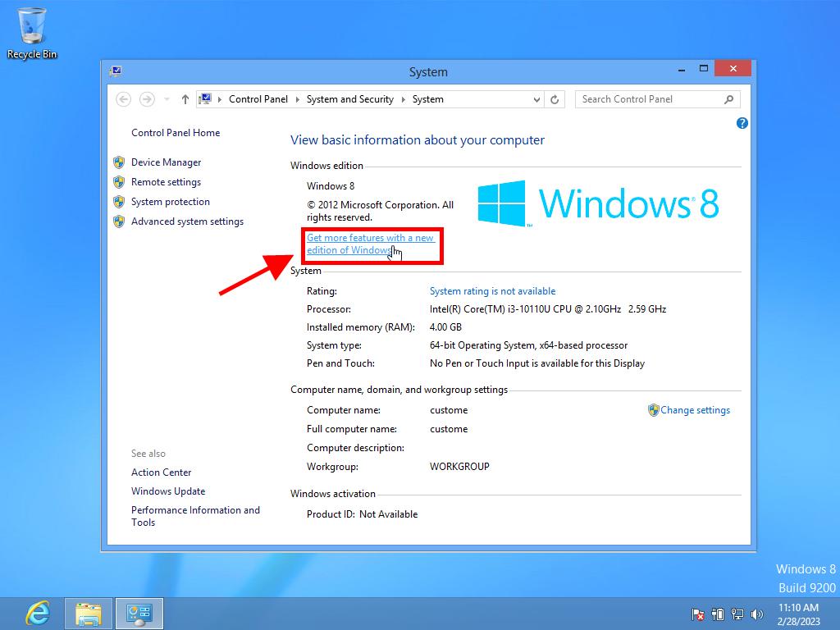Select System and Security in the breadcrumb
Viewport: 840px width, 630px height.
(x=349, y=99)
